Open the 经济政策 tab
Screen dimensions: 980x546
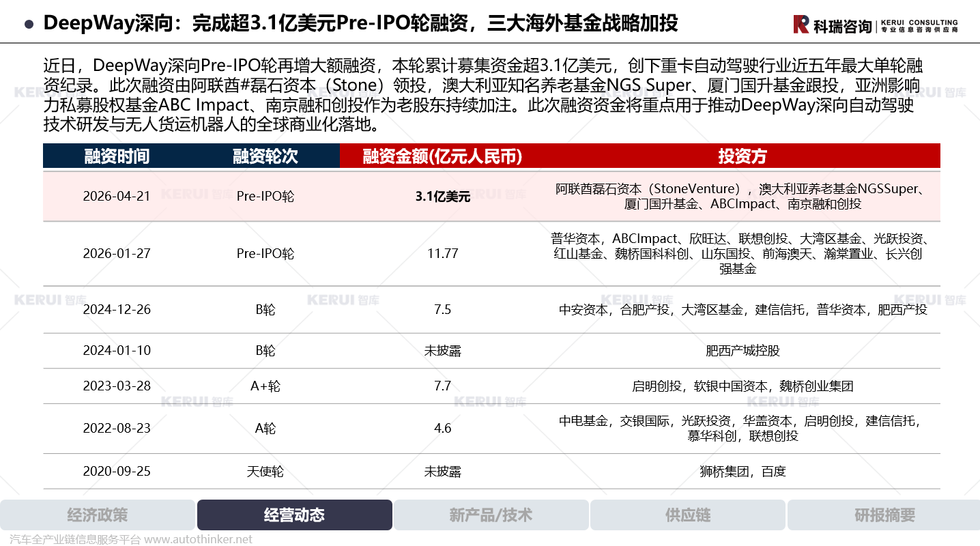pyautogui.click(x=98, y=515)
